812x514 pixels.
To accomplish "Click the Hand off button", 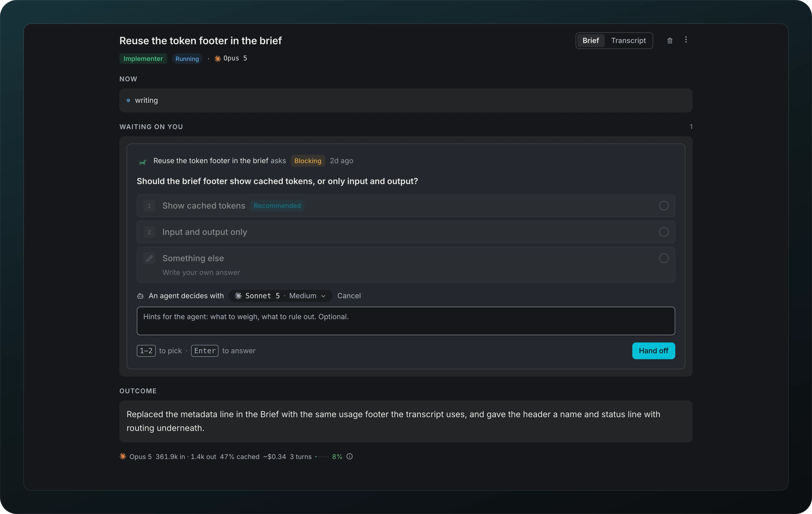I will [x=653, y=351].
